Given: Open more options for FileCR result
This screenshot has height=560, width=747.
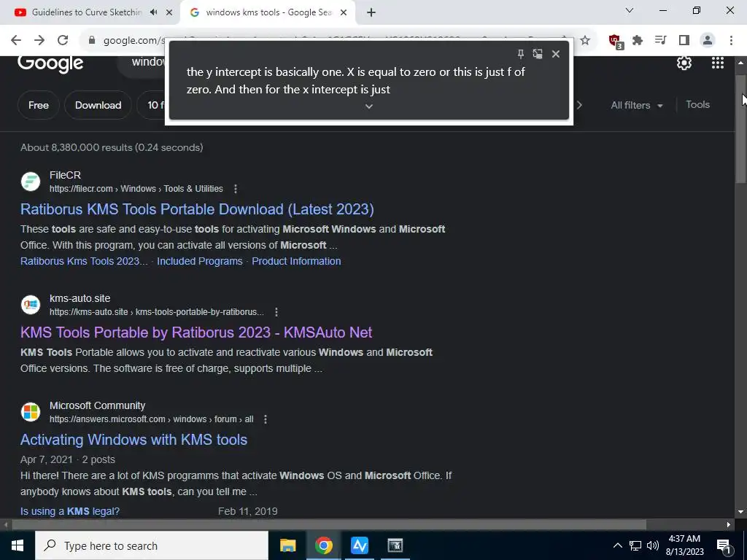Looking at the screenshot, I should (236, 189).
